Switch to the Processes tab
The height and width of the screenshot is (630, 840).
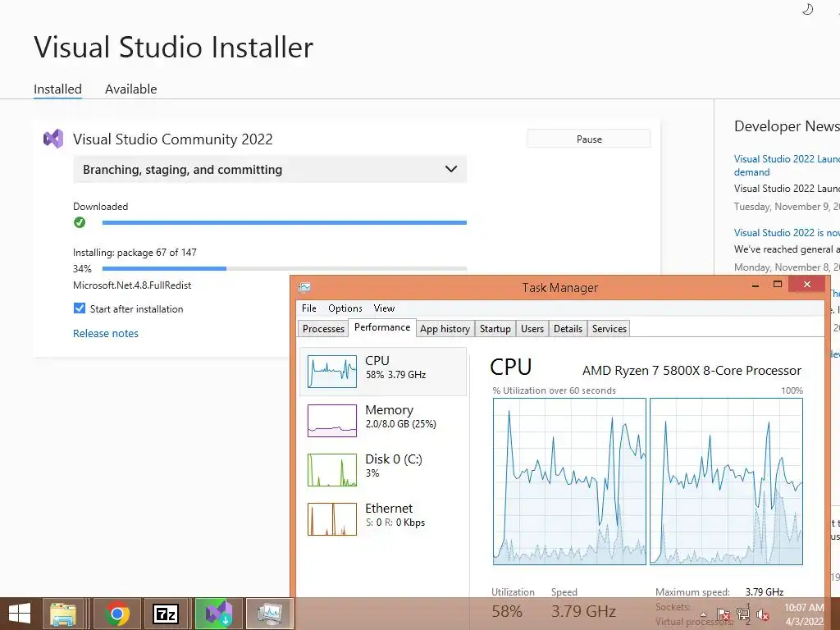(323, 328)
